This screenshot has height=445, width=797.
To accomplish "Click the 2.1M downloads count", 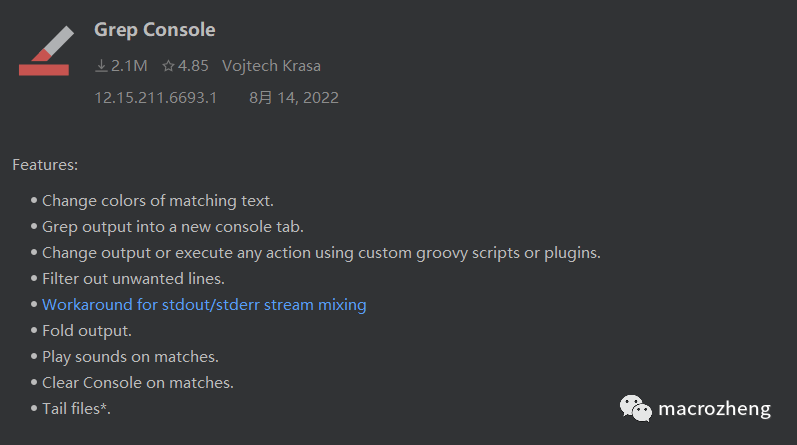I will 129,66.
